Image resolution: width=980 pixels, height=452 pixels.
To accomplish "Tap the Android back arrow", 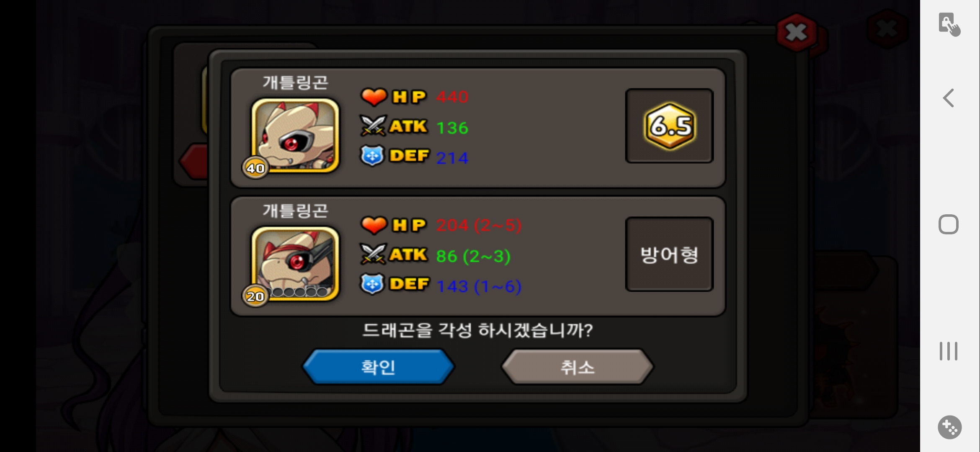I will point(949,98).
